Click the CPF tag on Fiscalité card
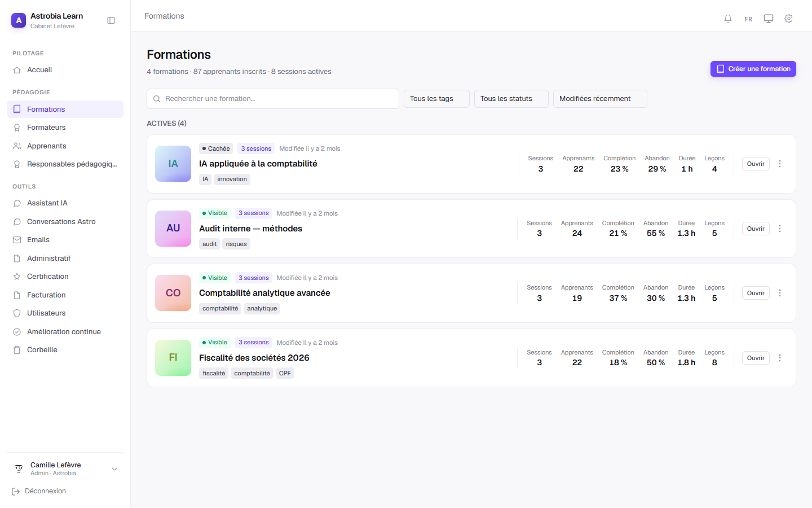This screenshot has height=508, width=812. click(285, 373)
